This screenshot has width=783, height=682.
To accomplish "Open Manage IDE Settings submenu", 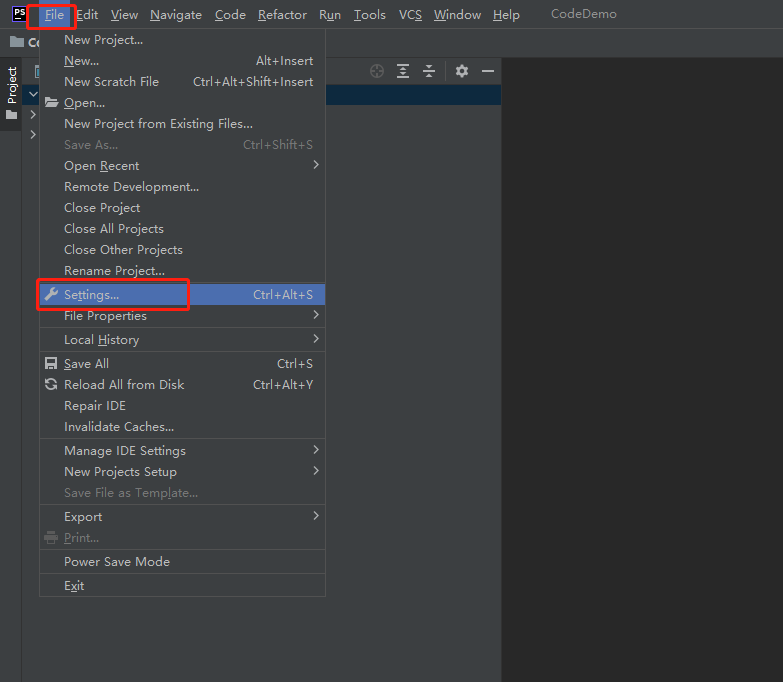I will click(182, 450).
